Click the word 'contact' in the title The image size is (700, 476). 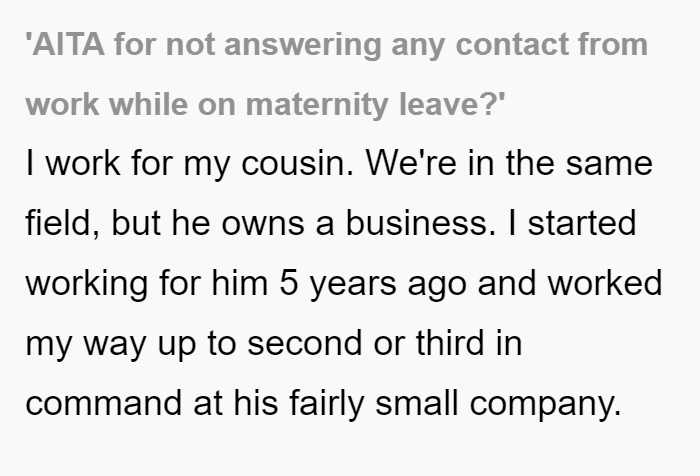coord(512,45)
